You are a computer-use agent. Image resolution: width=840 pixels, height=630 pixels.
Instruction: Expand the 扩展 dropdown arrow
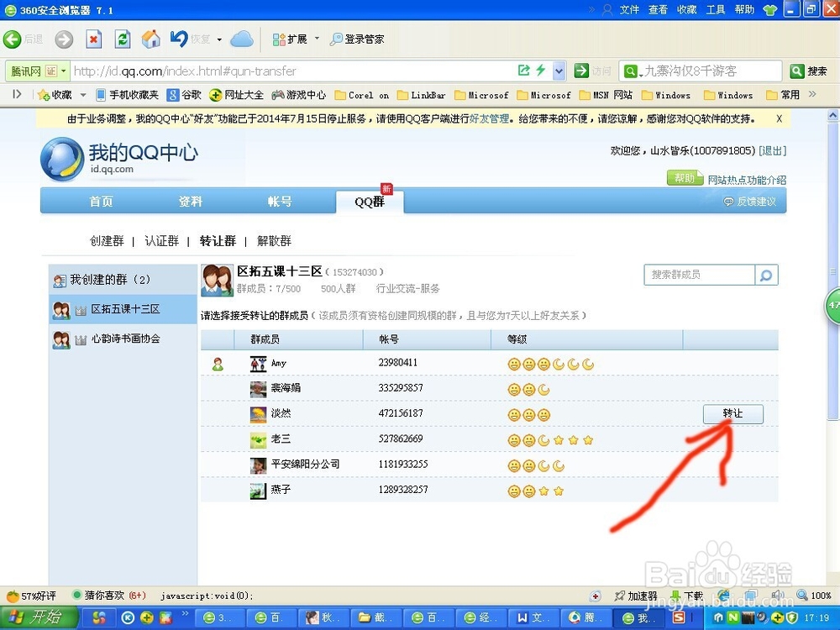coord(317,39)
